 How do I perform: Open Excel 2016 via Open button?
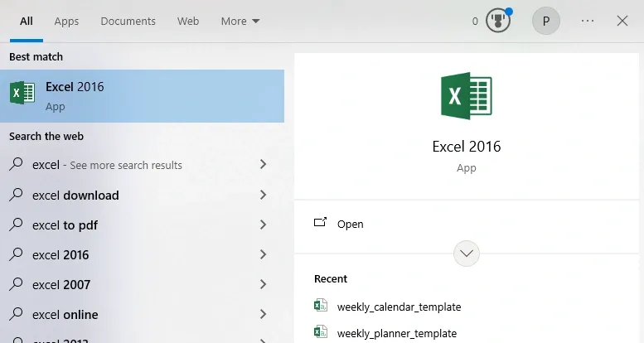pyautogui.click(x=350, y=224)
